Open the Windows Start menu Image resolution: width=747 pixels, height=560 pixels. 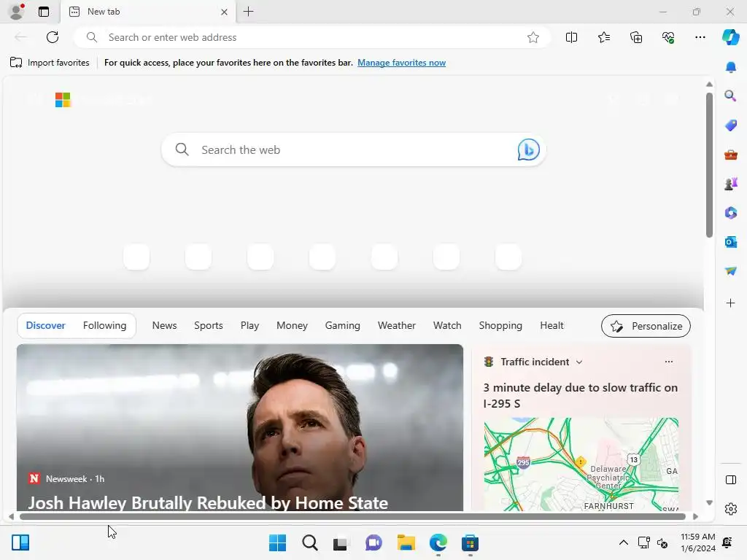pos(278,542)
